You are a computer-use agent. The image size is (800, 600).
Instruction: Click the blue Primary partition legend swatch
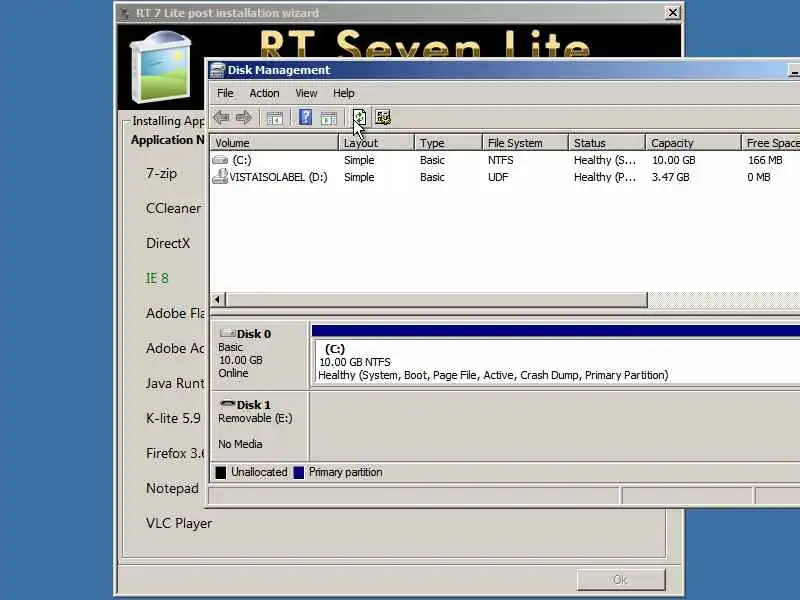point(299,472)
